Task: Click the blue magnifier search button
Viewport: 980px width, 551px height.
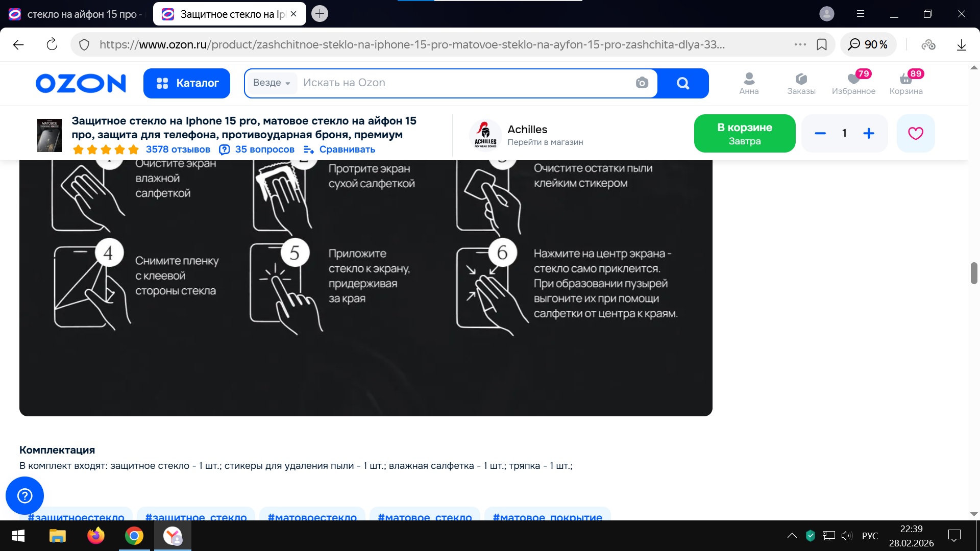Action: (682, 83)
